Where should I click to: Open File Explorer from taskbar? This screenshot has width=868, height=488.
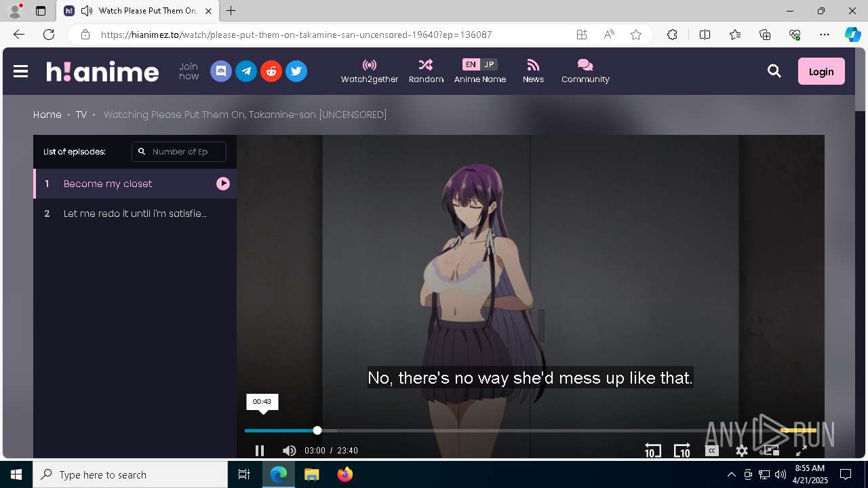pyautogui.click(x=311, y=474)
